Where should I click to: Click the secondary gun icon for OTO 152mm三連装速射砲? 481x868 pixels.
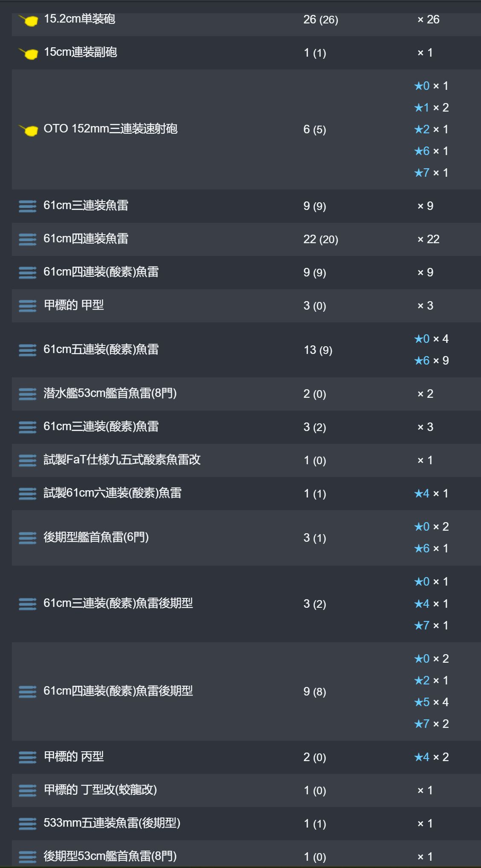[x=28, y=129]
